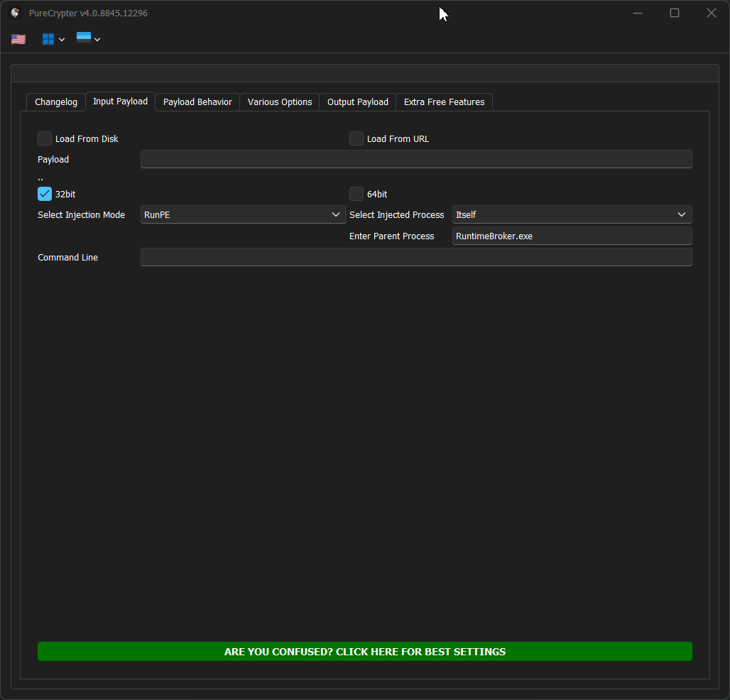The width and height of the screenshot is (730, 700).
Task: Click the Select Injected Process label
Action: [x=397, y=215]
